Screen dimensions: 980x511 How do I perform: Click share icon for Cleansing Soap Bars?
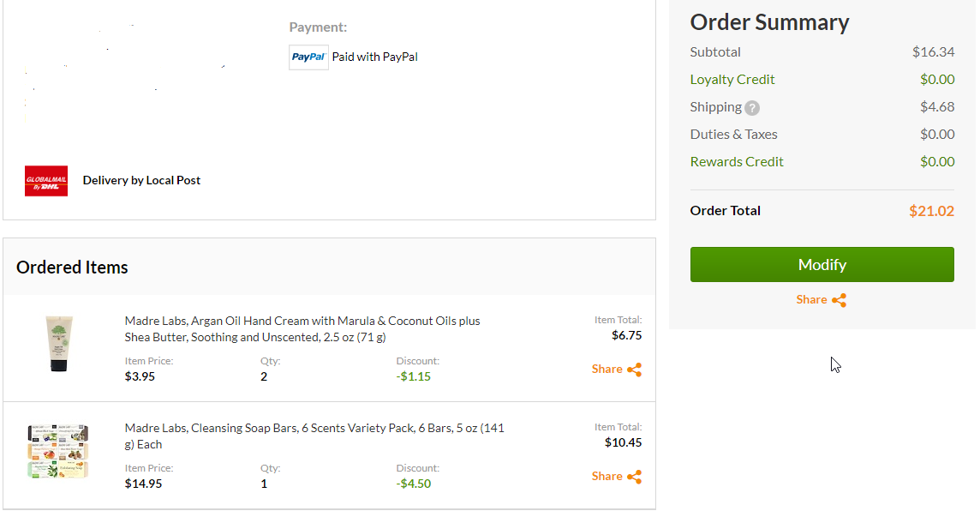(634, 477)
